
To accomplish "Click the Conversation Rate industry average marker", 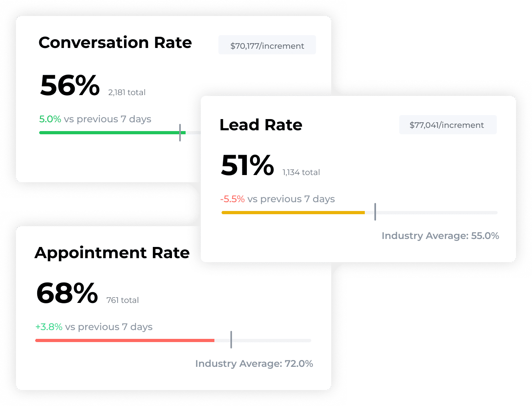I will tap(180, 133).
